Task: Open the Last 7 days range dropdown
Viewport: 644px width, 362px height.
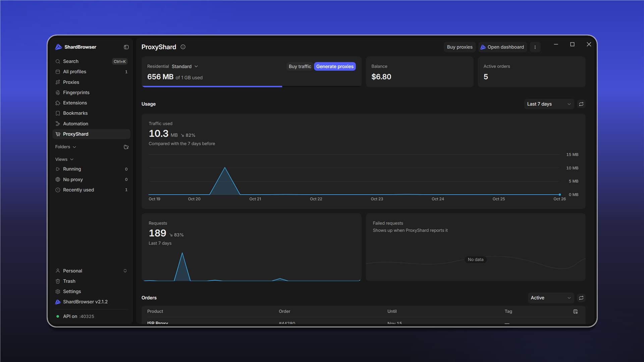Action: pos(549,104)
